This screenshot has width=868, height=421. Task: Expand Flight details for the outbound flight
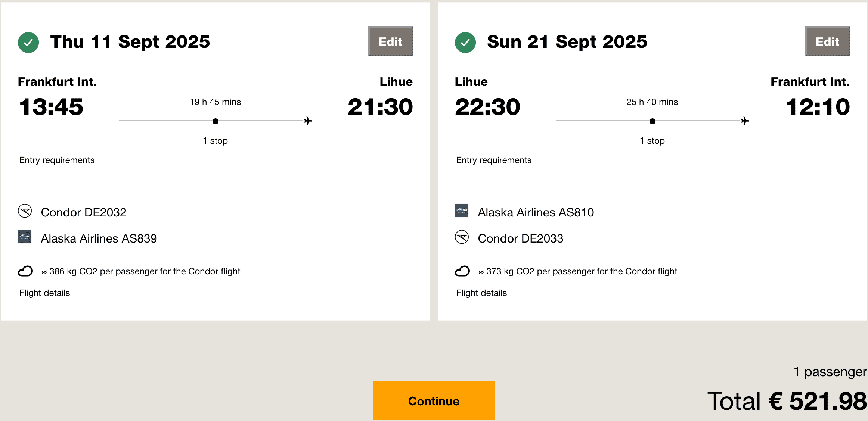[44, 293]
